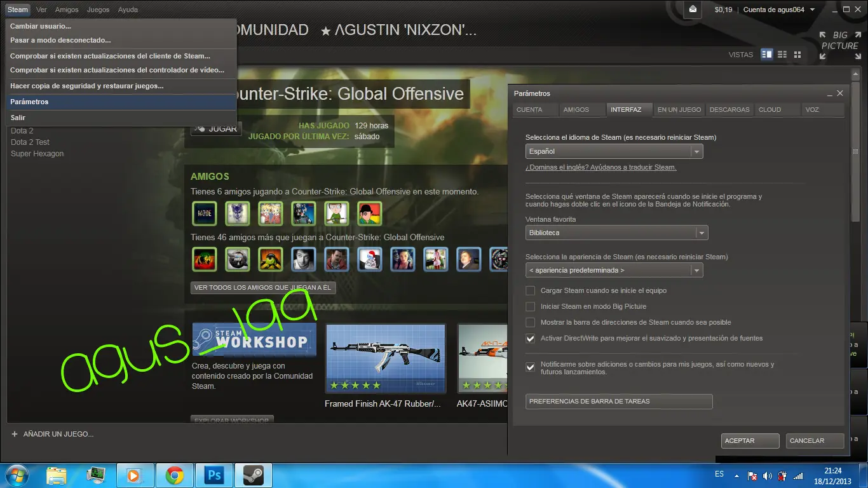The height and width of the screenshot is (488, 868).
Task: Open Google Chrome from the taskbar
Action: point(175,475)
